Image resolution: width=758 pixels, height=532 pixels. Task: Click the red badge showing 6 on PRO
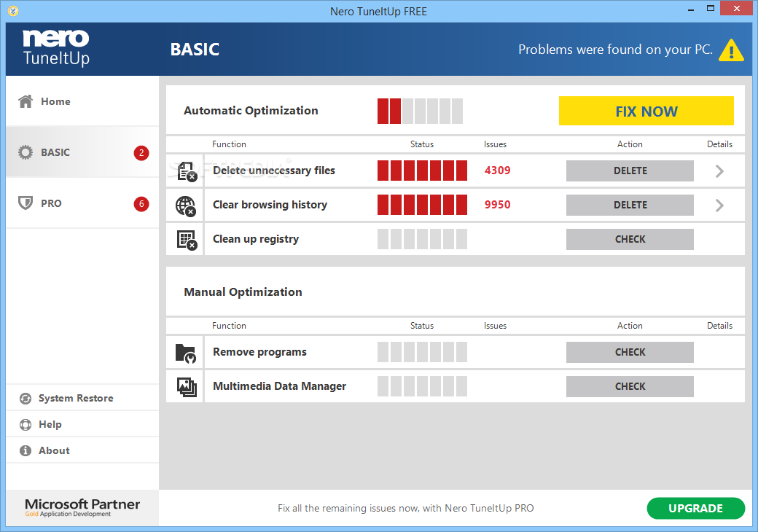coord(141,203)
